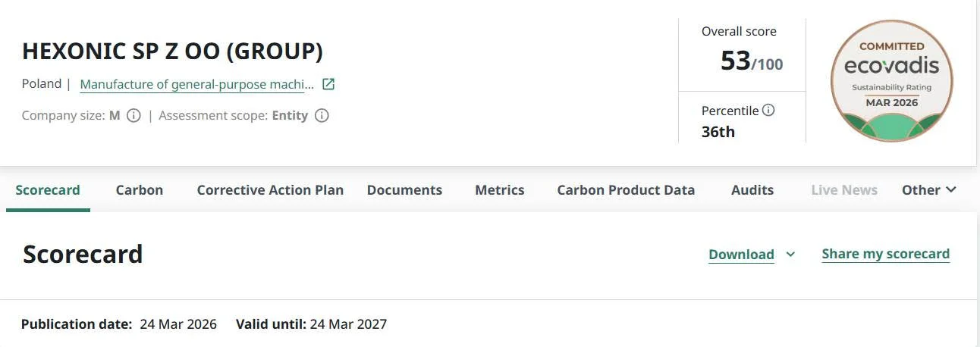980x347 pixels.
Task: Expand the Other tab menu
Action: tap(928, 190)
